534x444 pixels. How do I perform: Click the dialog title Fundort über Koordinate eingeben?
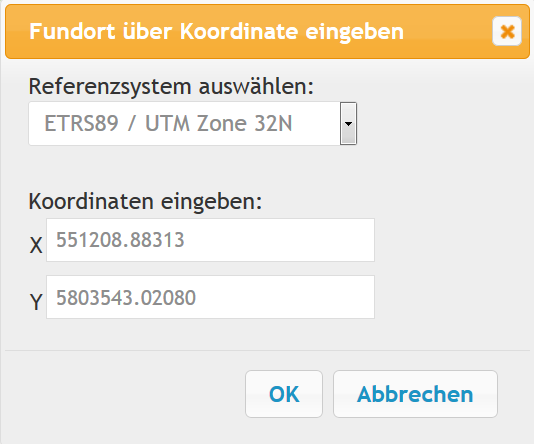[x=217, y=31]
